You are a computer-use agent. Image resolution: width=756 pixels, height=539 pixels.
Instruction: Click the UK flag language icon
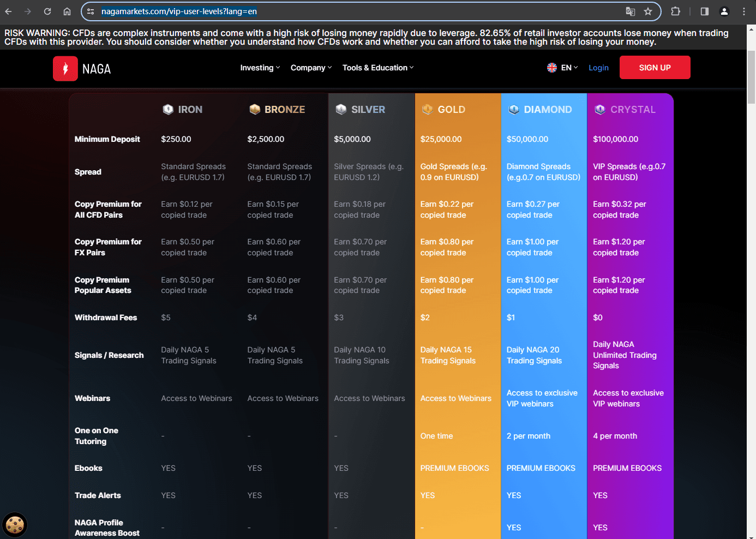pos(552,68)
